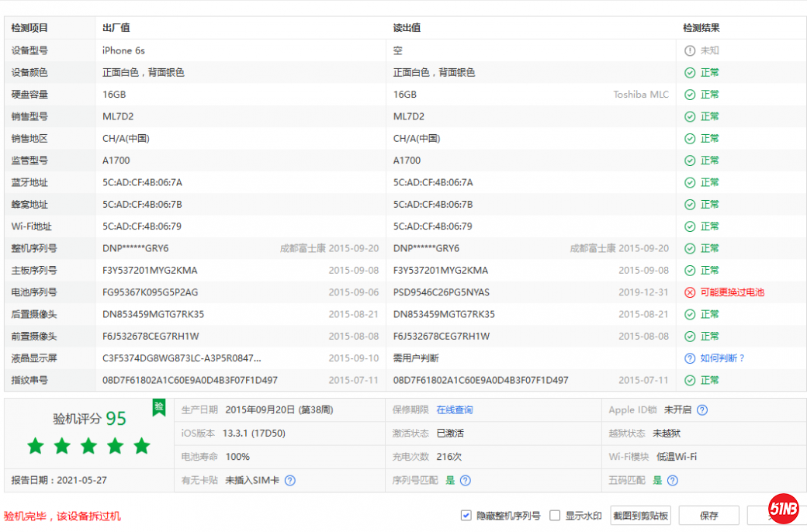Click the 51NB logo badge
This screenshot has height=532, width=807.
784,509
